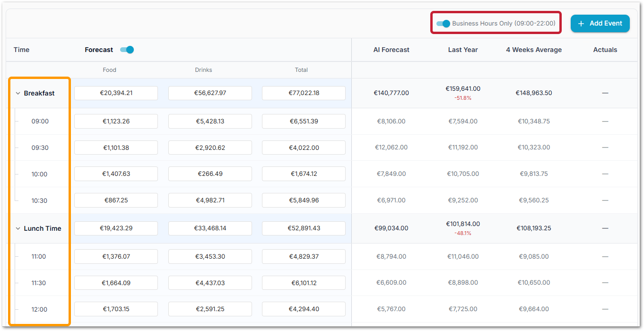Edit the 10:00 Drinks field €266.49
644x331 pixels.
pyautogui.click(x=210, y=174)
